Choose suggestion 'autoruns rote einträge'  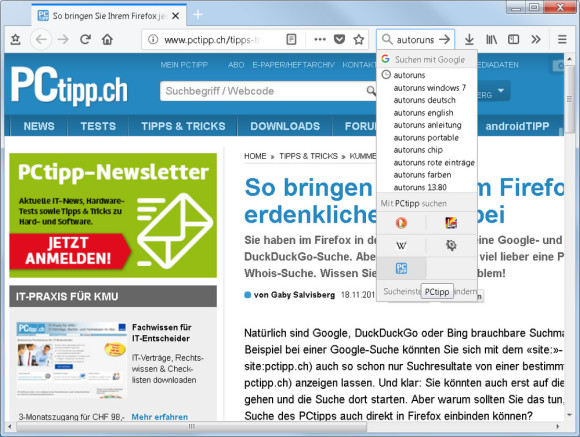pyautogui.click(x=427, y=162)
